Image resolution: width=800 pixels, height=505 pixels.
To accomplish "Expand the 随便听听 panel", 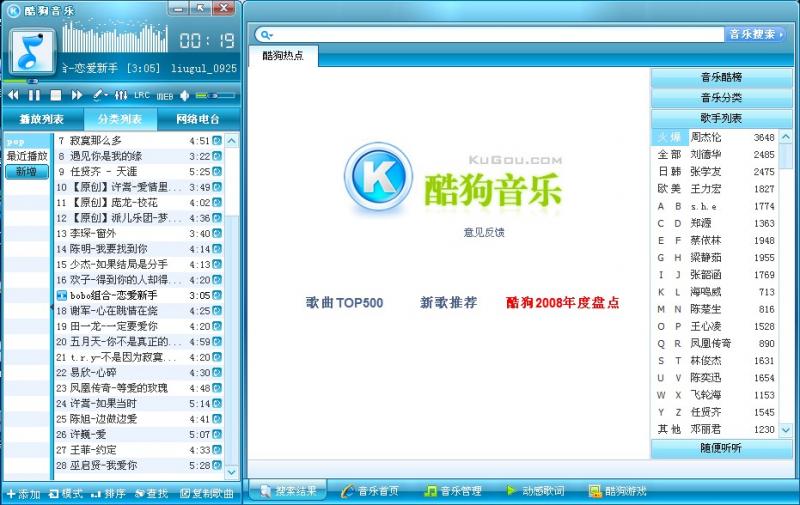I will coord(721,448).
